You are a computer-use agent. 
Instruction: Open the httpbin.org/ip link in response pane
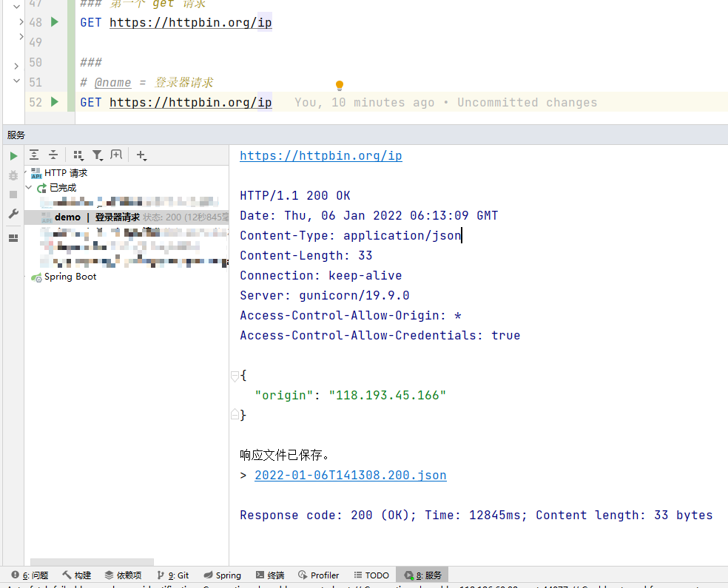pos(321,155)
